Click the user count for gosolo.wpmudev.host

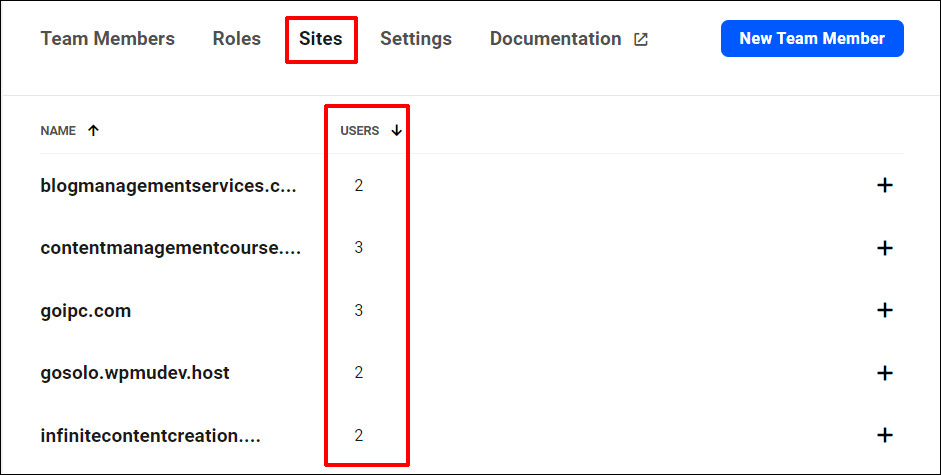358,373
